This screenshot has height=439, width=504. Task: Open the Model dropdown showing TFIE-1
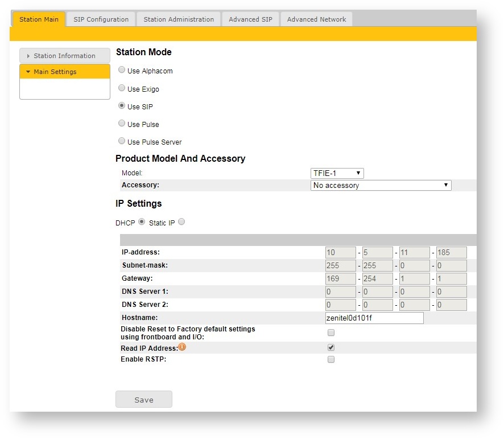[337, 173]
